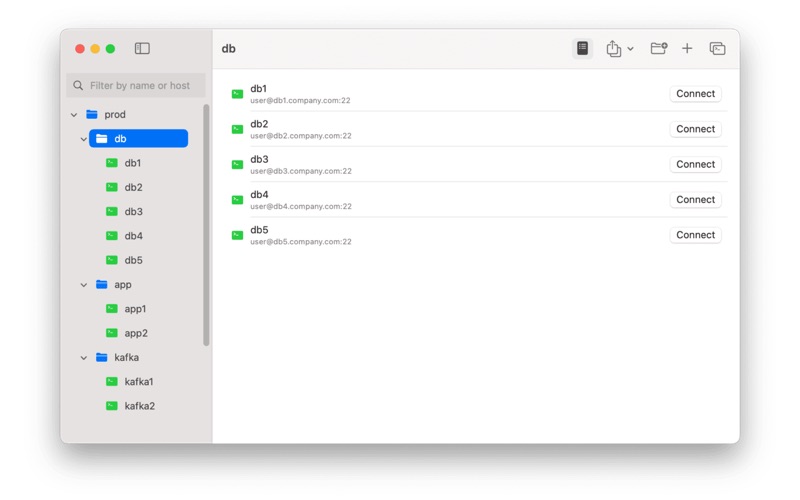Click the db2 terminal icon in main list
The height and width of the screenshot is (500, 800).
coord(237,129)
